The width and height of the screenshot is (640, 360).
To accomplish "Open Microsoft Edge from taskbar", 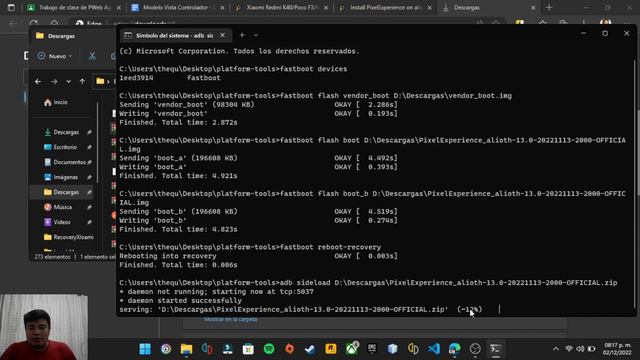I will click(454, 349).
